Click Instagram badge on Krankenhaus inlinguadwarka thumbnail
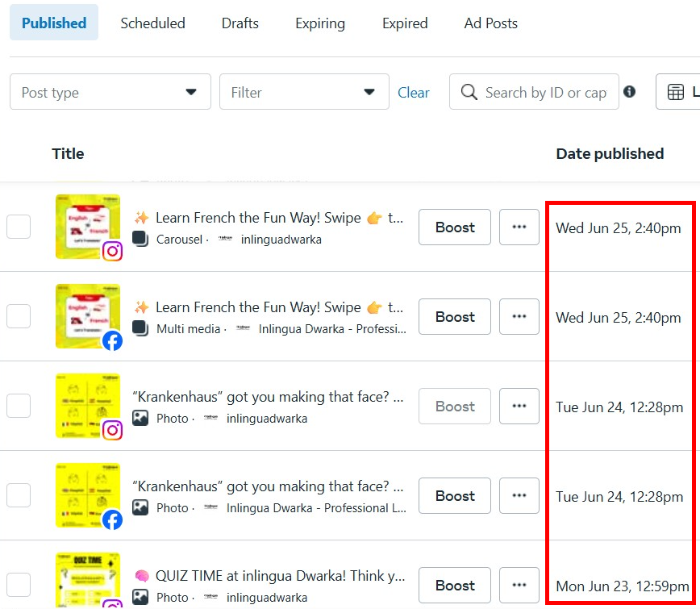700x609 pixels. click(113, 430)
